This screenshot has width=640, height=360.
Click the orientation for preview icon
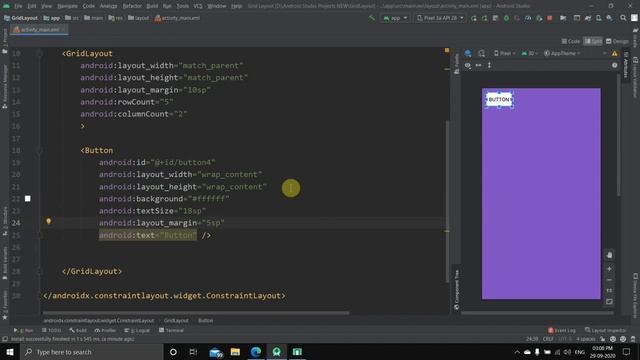(482, 53)
